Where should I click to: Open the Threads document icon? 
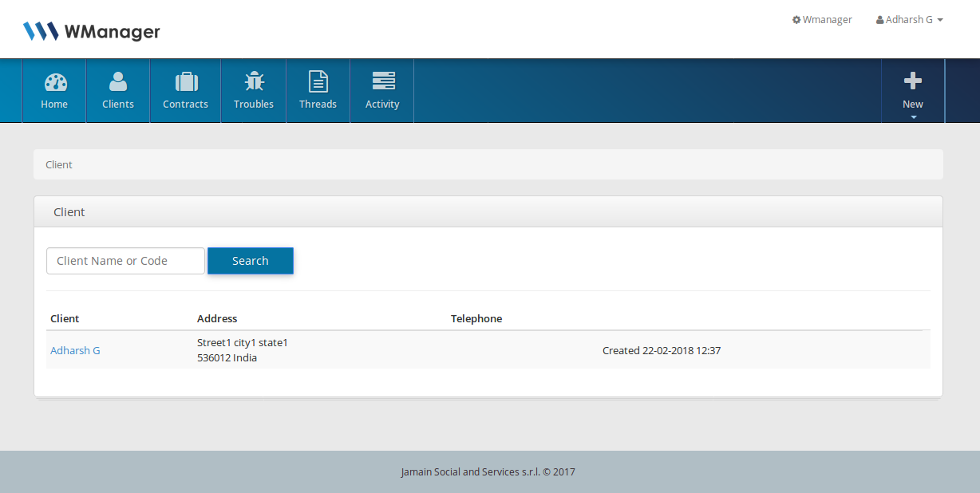tap(318, 82)
